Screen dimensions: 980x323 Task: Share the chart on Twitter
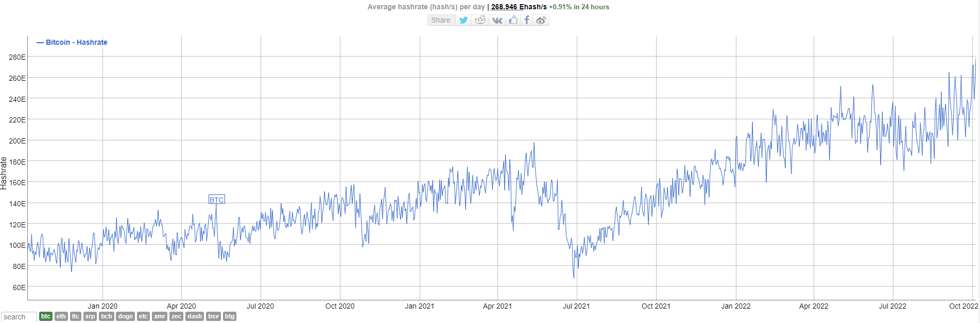(463, 20)
